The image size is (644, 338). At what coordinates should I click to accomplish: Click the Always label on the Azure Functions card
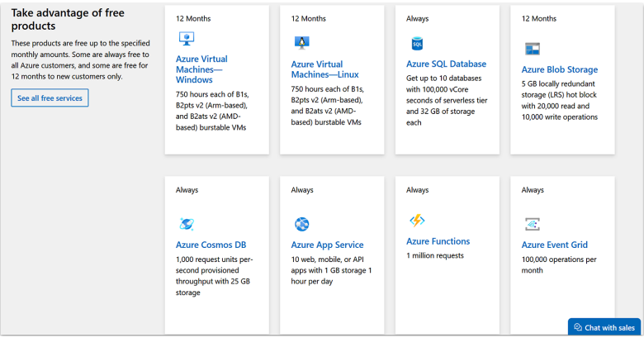417,190
